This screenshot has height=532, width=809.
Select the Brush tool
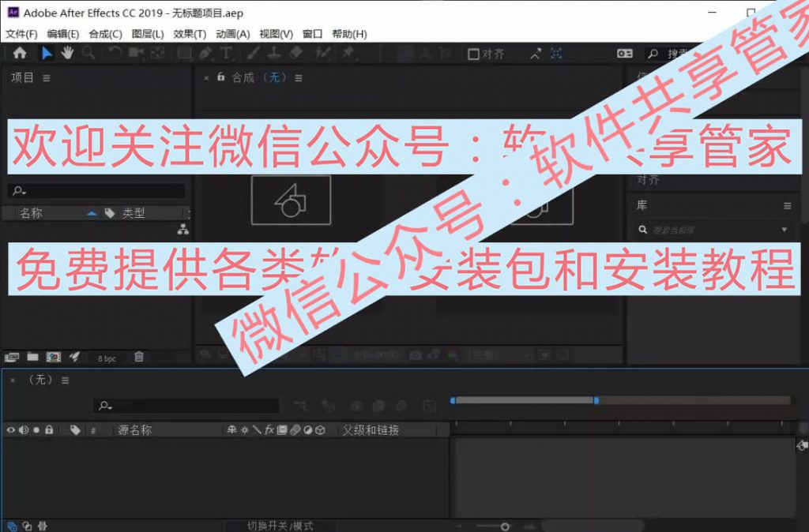[x=253, y=53]
